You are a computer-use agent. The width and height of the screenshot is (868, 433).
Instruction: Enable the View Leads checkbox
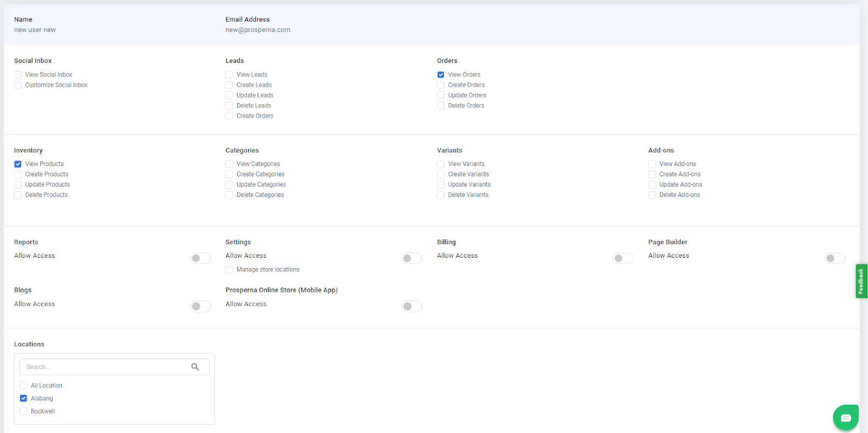coord(229,75)
